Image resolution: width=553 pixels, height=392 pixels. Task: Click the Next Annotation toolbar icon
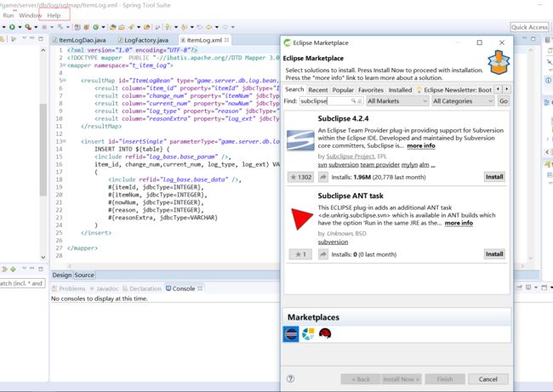168,27
